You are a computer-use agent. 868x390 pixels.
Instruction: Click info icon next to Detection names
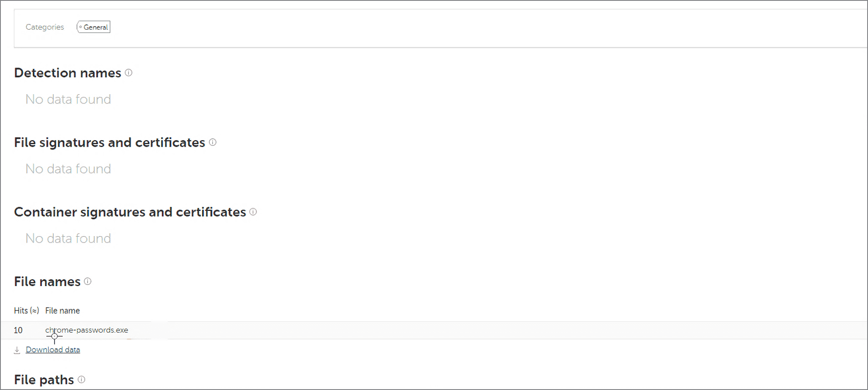click(129, 73)
